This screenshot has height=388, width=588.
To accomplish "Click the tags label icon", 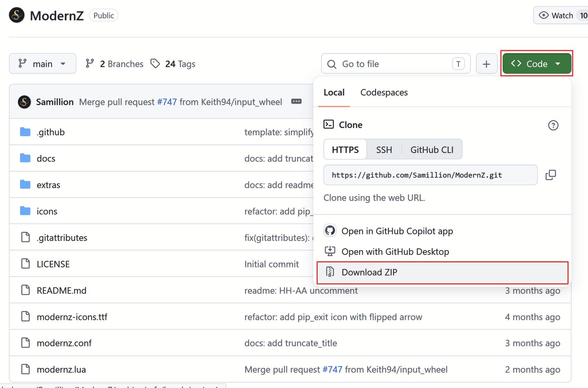I will [x=155, y=64].
